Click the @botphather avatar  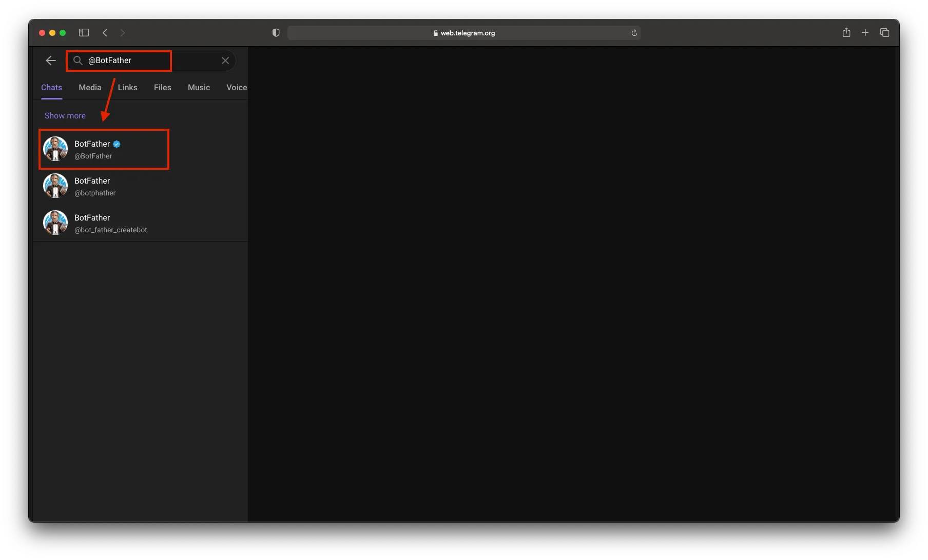pos(55,186)
